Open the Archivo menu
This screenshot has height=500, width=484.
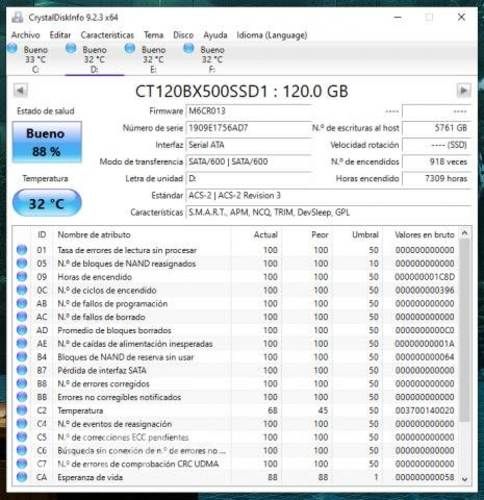[26, 35]
